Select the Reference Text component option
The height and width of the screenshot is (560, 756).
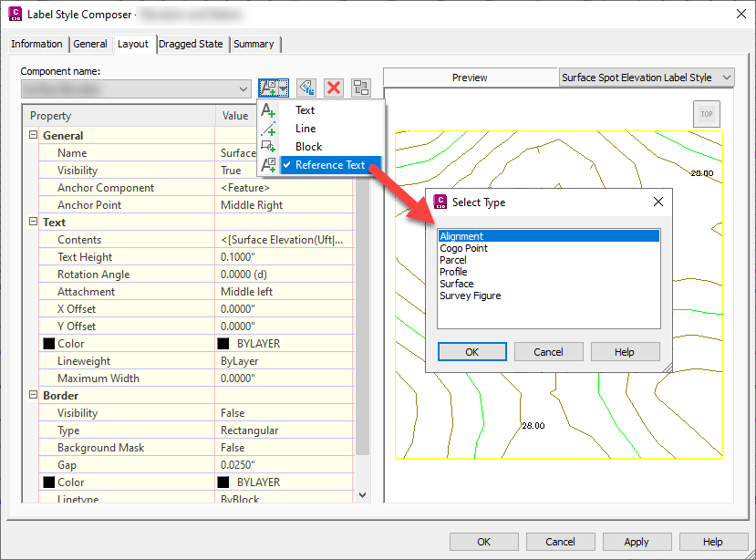point(329,165)
